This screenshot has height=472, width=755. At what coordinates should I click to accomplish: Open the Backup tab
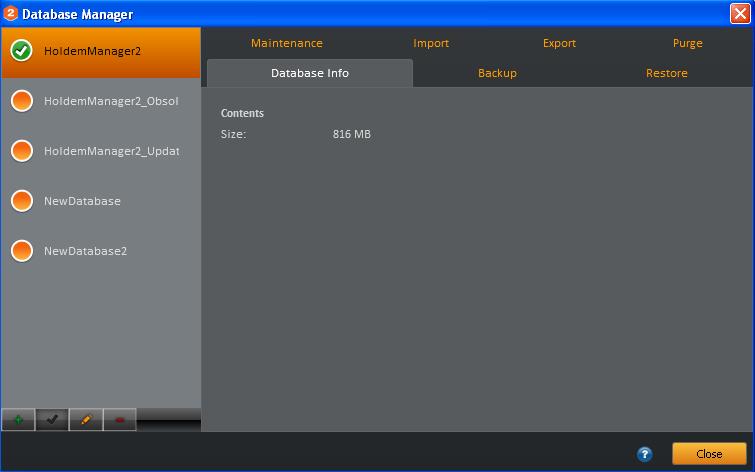point(497,73)
